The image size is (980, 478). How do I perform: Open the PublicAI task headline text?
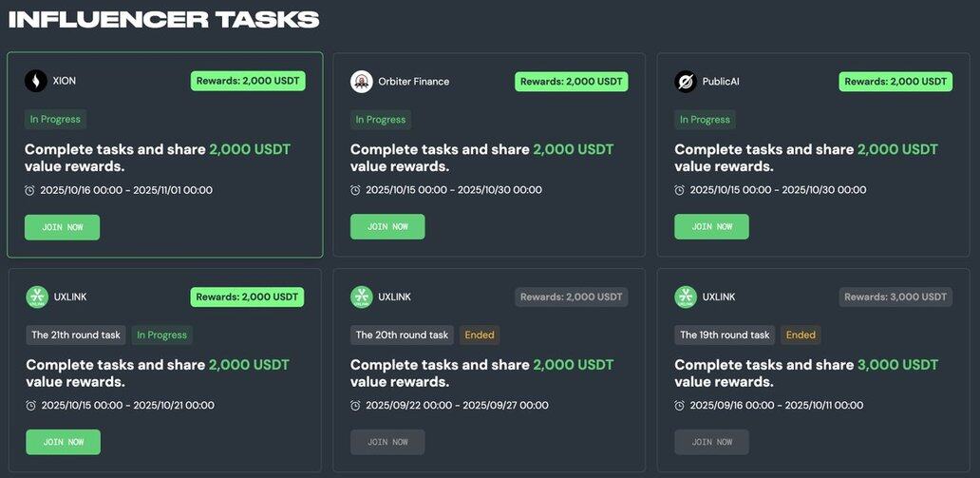coord(805,158)
